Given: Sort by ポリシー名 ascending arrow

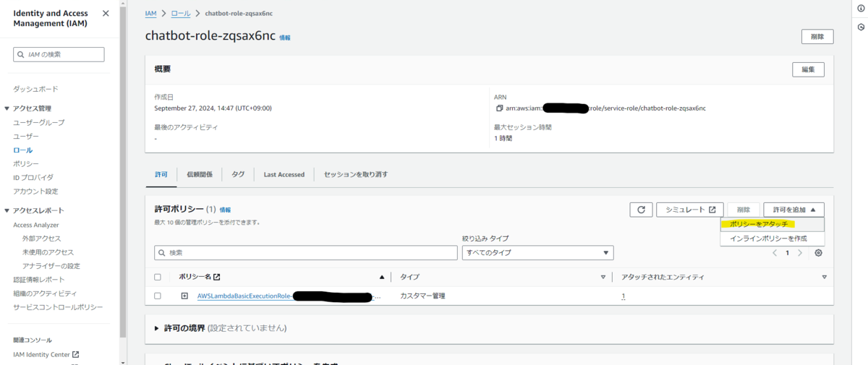Looking at the screenshot, I should tap(382, 277).
